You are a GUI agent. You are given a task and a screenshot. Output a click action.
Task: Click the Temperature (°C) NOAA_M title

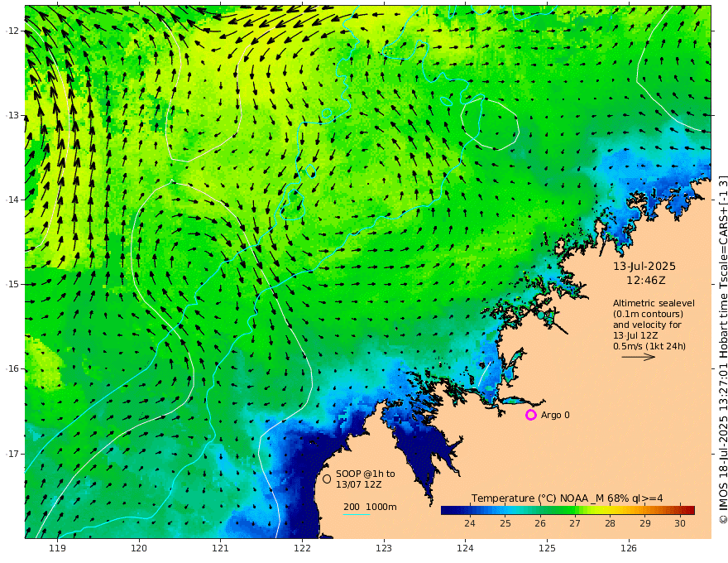tap(567, 498)
